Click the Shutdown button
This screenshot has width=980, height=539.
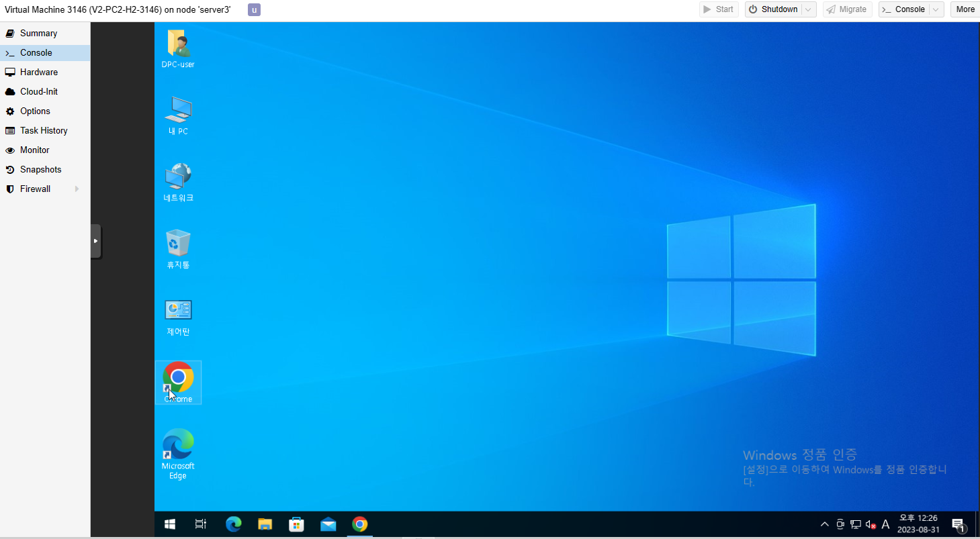[773, 9]
